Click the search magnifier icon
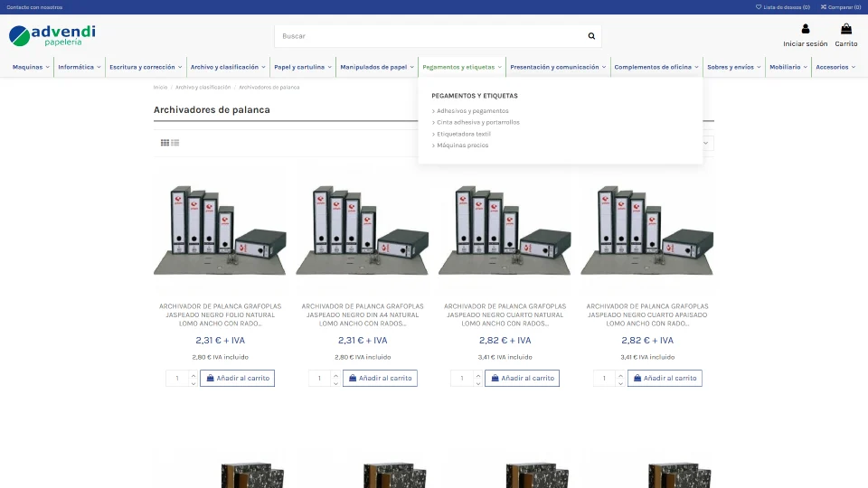Viewport: 868px width, 488px height. tap(591, 36)
